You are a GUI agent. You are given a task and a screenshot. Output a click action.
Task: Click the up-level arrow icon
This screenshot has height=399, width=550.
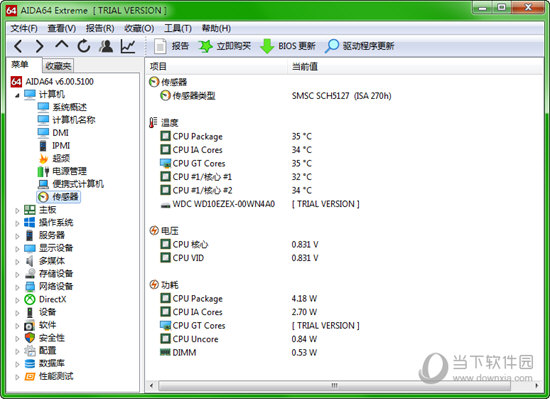[61, 45]
